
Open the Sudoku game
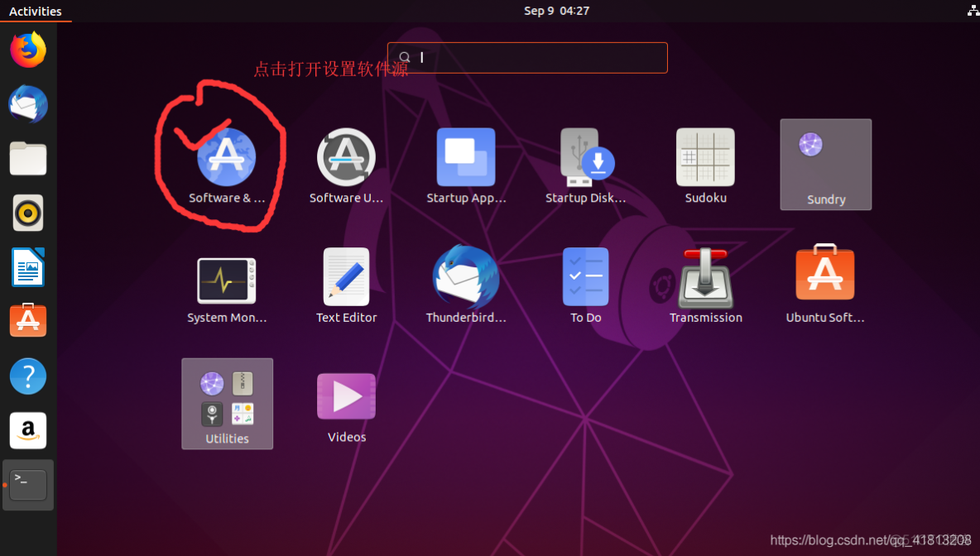point(706,157)
